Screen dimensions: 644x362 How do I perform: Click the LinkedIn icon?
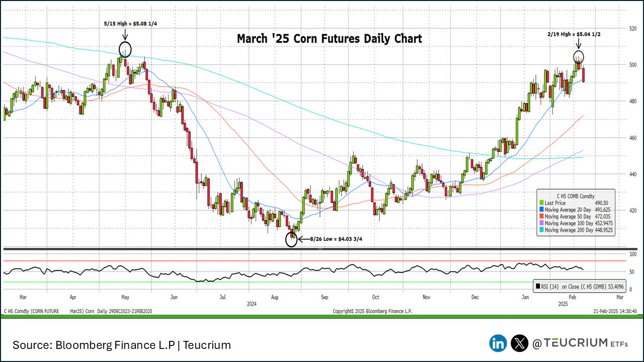click(x=498, y=343)
